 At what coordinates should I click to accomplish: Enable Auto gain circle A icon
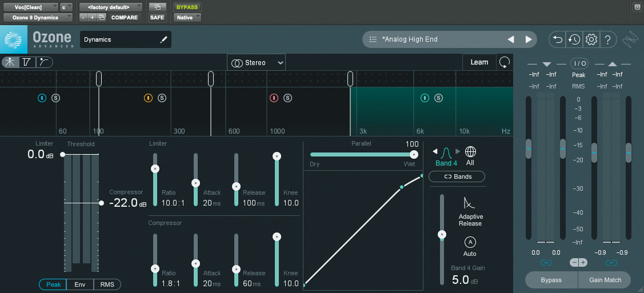[470, 242]
